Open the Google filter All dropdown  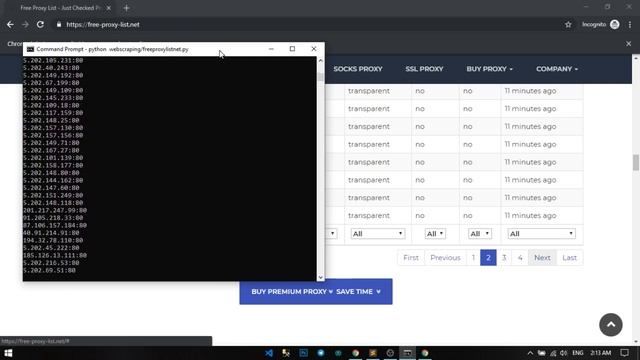pyautogui.click(x=435, y=233)
